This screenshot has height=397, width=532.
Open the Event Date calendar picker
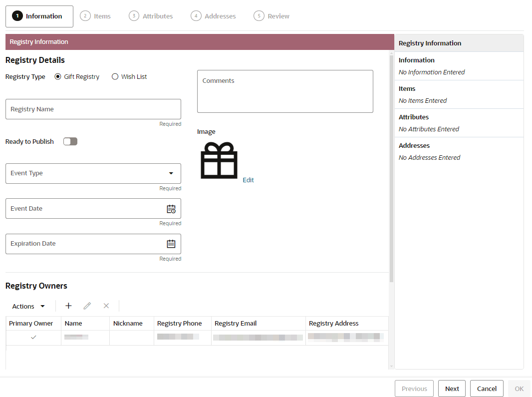coord(171,209)
